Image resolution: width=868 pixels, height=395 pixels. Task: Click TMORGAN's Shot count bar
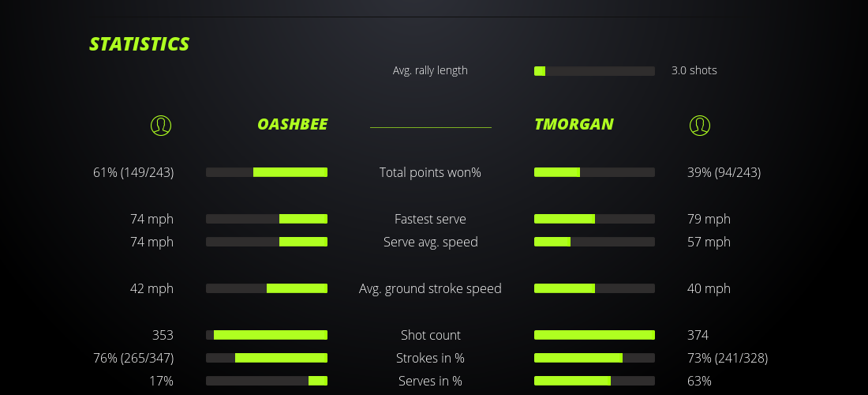tap(594, 335)
